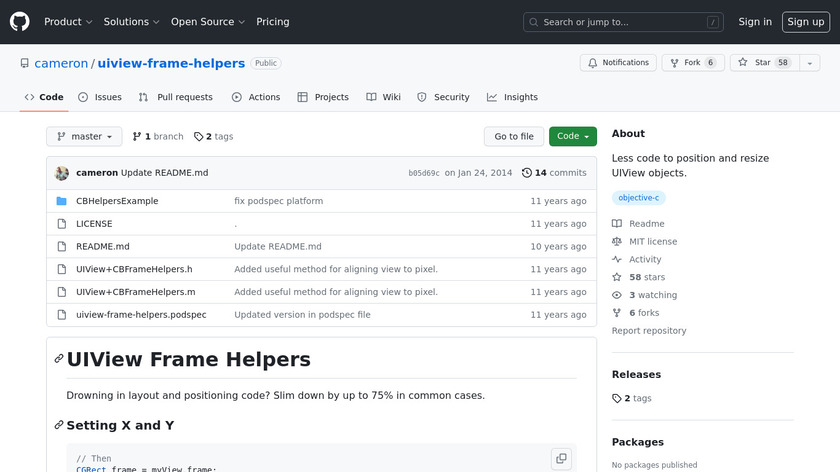Screen dimensions: 840x472
Task: Open the Projects tab
Action: (323, 97)
